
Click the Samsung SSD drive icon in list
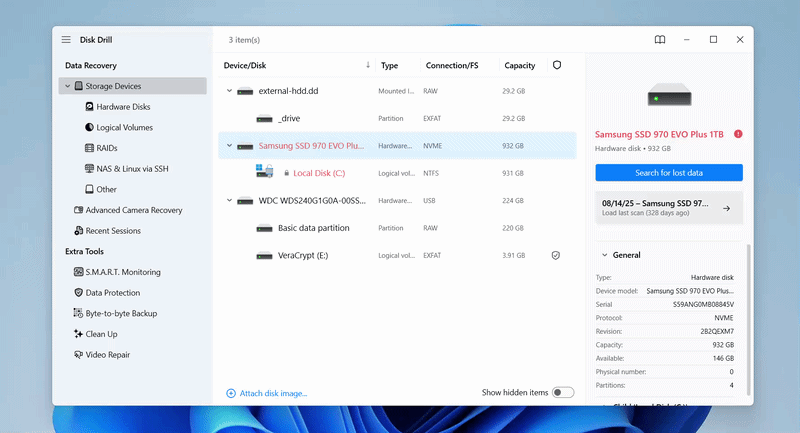tap(245, 146)
